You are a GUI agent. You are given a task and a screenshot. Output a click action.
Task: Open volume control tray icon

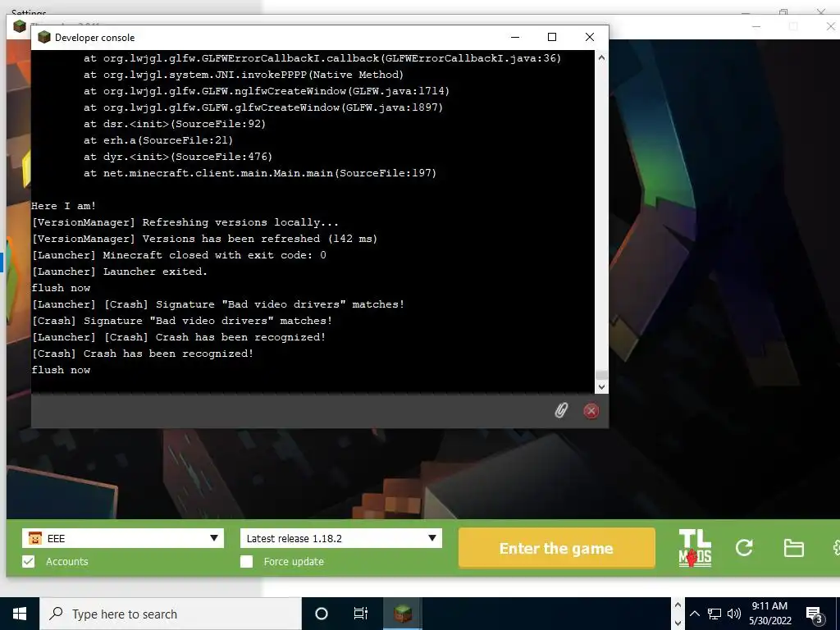click(x=734, y=614)
